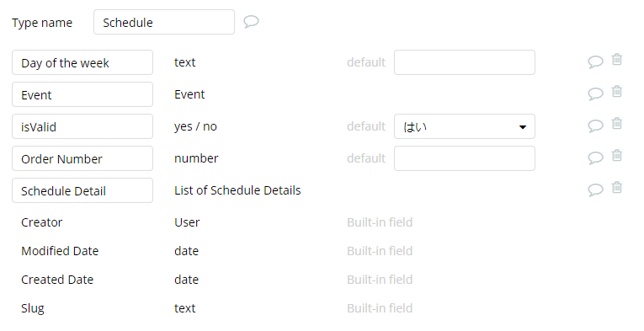644x331 pixels.
Task: Edit the Type name Schedule box
Action: tap(164, 22)
